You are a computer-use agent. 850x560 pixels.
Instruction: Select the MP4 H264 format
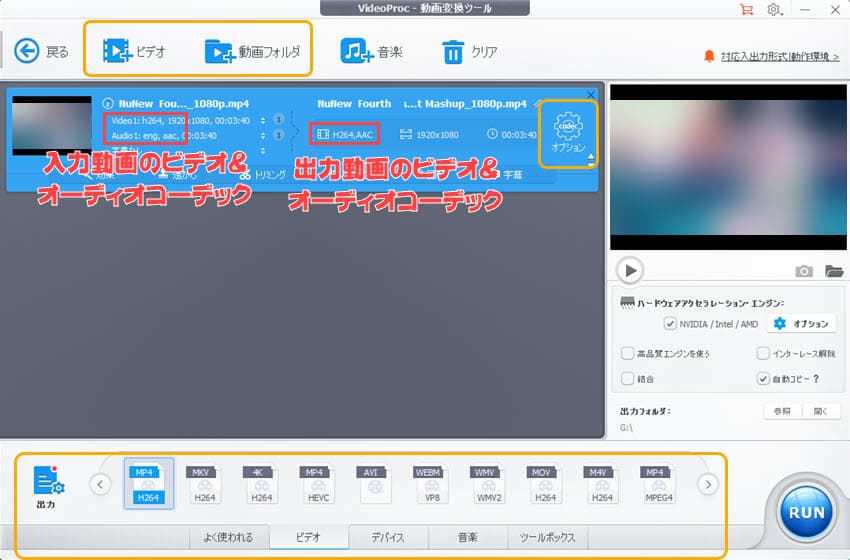(x=149, y=484)
